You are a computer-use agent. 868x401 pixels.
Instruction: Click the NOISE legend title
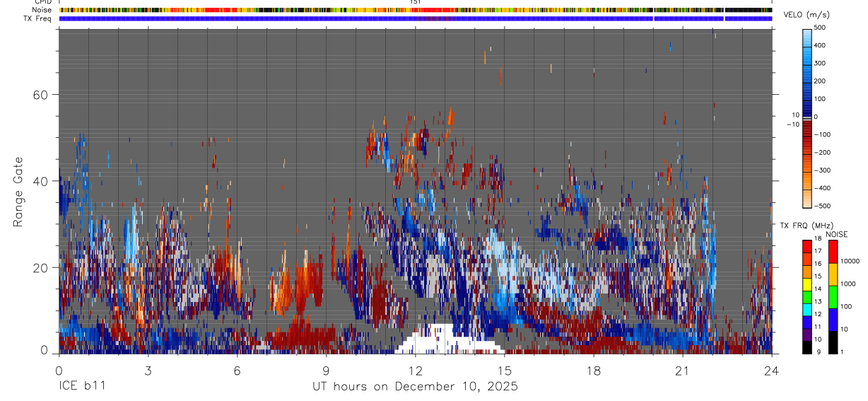[x=837, y=234]
